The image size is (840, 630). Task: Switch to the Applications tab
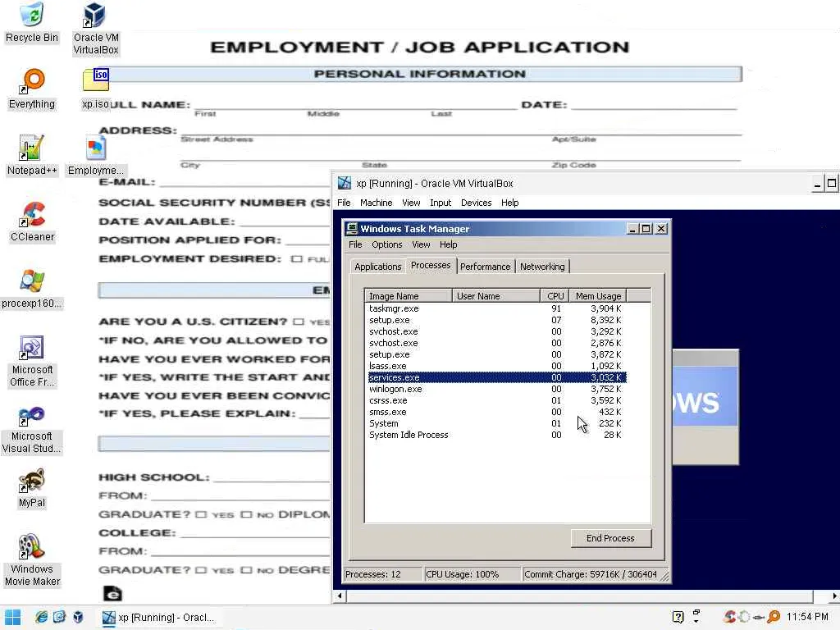click(x=377, y=267)
